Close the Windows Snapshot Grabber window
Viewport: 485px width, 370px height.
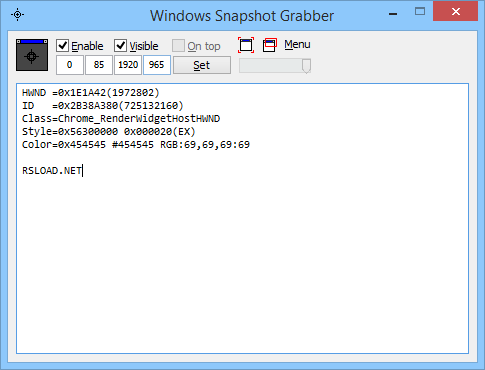pyautogui.click(x=455, y=12)
